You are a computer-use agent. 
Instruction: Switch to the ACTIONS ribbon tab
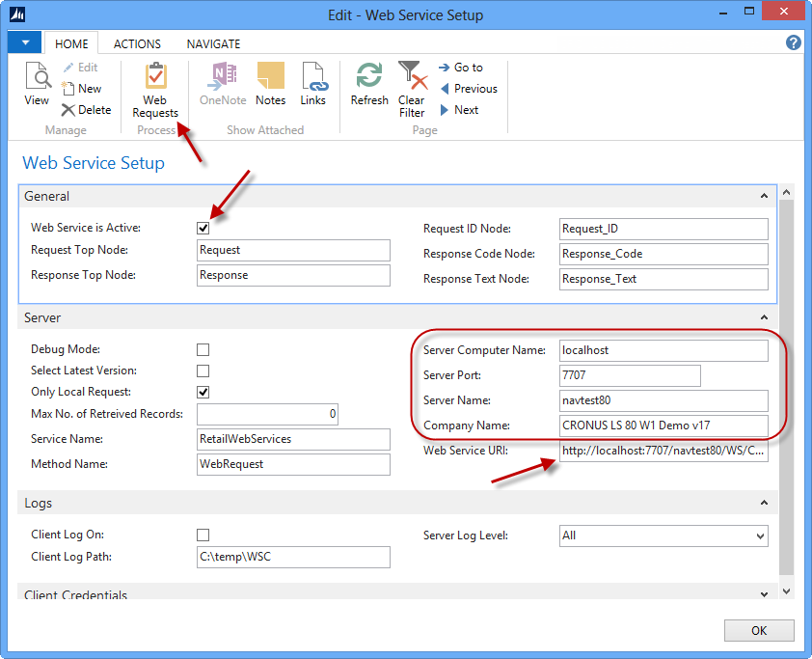pos(137,43)
